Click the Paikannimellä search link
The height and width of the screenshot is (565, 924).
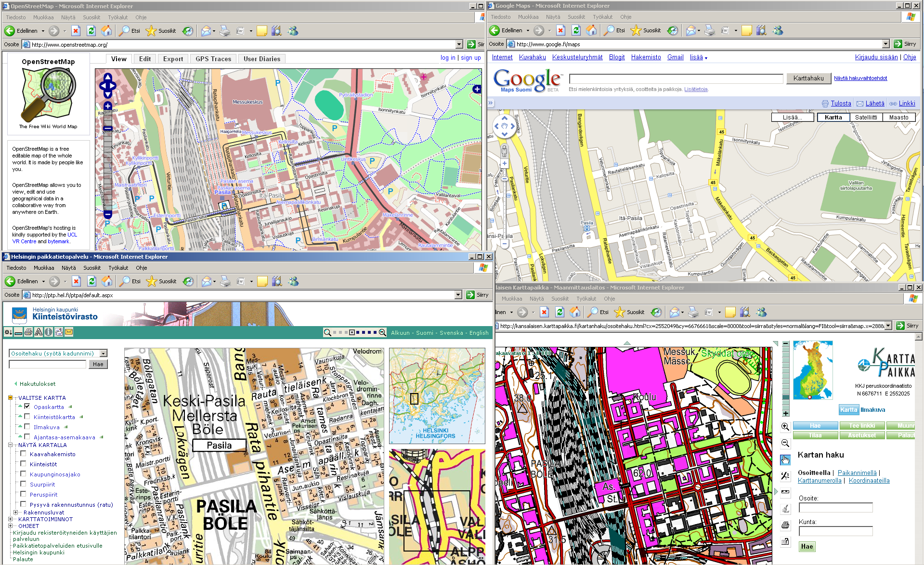pyautogui.click(x=857, y=473)
